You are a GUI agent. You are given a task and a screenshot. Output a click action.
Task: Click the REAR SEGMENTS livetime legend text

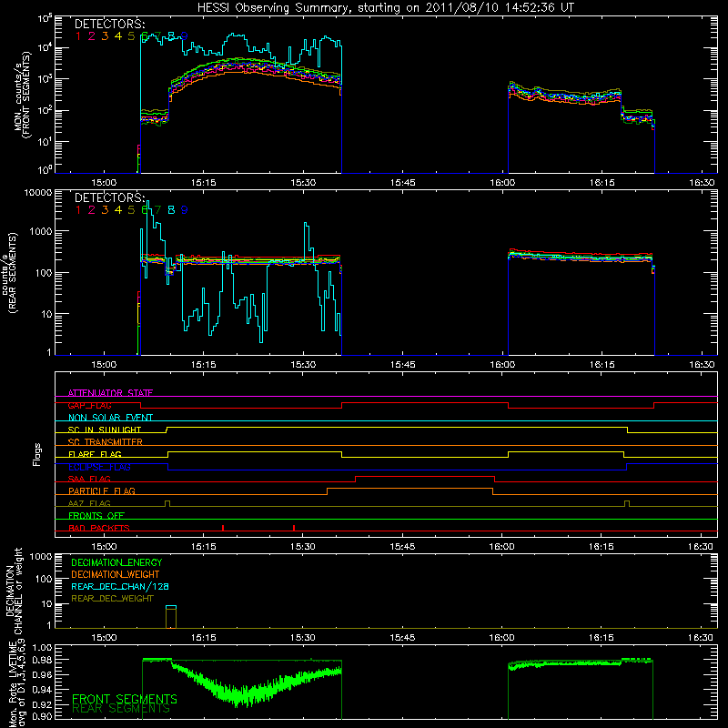point(121,709)
